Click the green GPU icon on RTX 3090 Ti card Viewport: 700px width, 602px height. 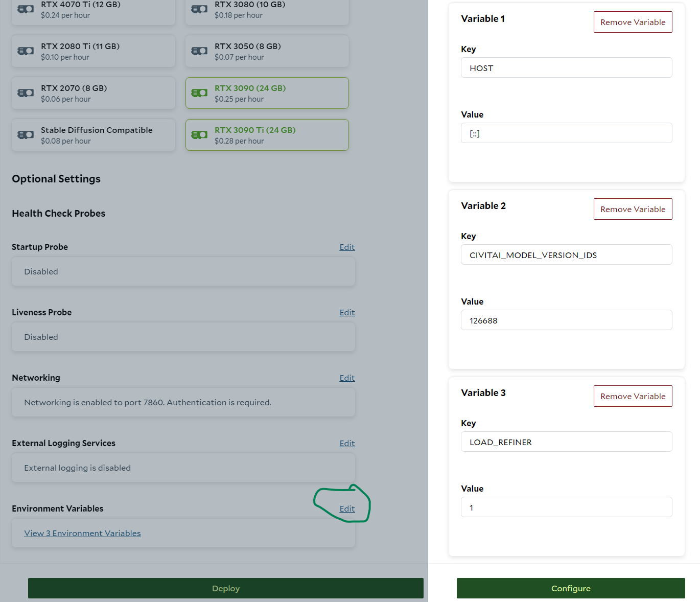199,134
